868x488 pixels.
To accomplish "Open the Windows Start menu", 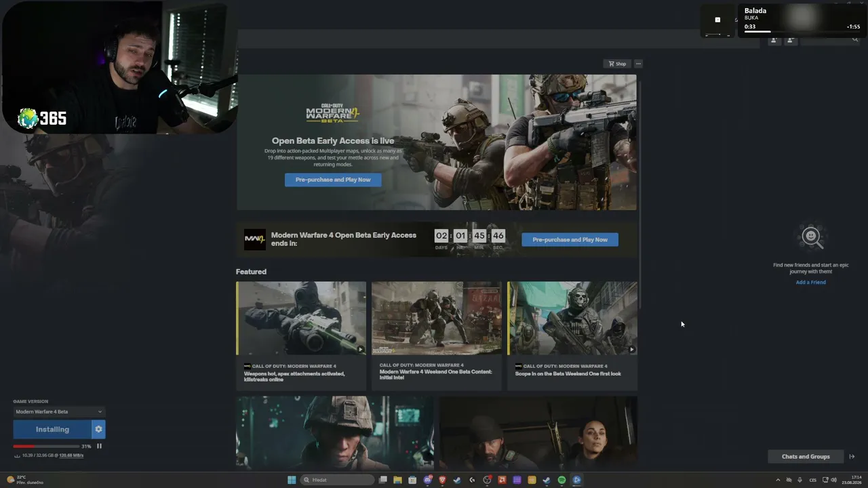I will click(x=292, y=480).
